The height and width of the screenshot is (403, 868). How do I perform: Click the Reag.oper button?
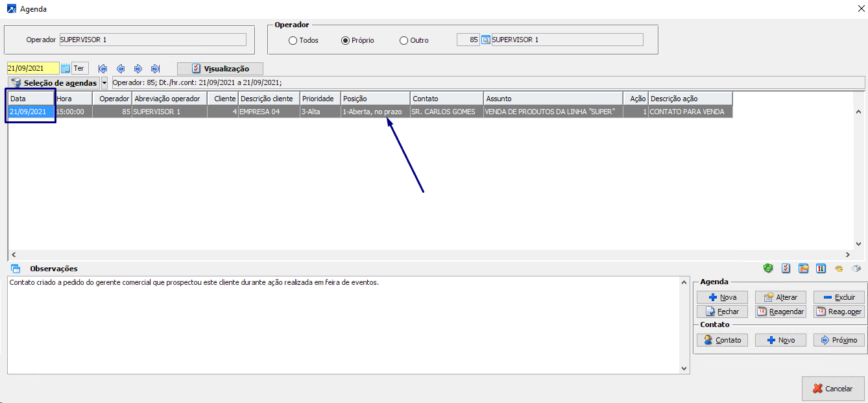pyautogui.click(x=839, y=311)
